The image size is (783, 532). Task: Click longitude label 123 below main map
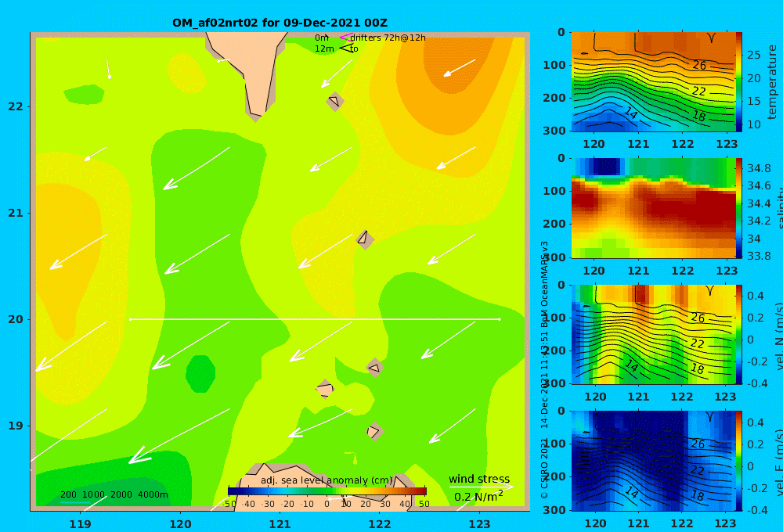pos(480,524)
